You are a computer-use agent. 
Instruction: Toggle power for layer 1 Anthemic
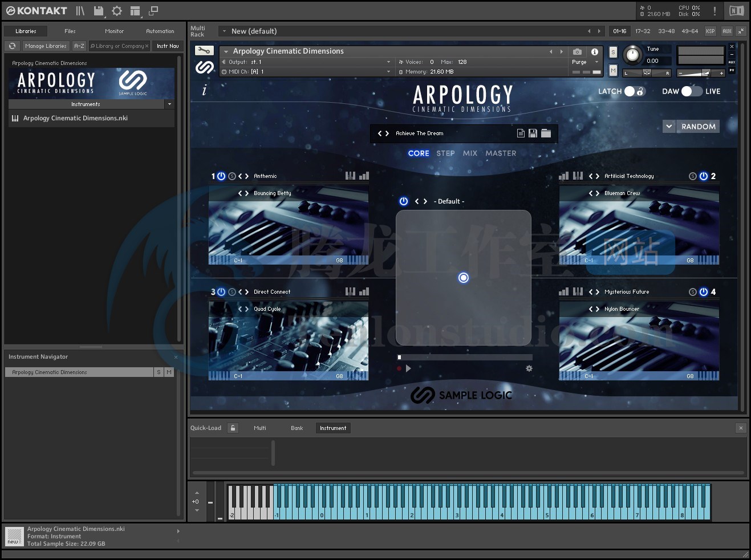(x=222, y=176)
